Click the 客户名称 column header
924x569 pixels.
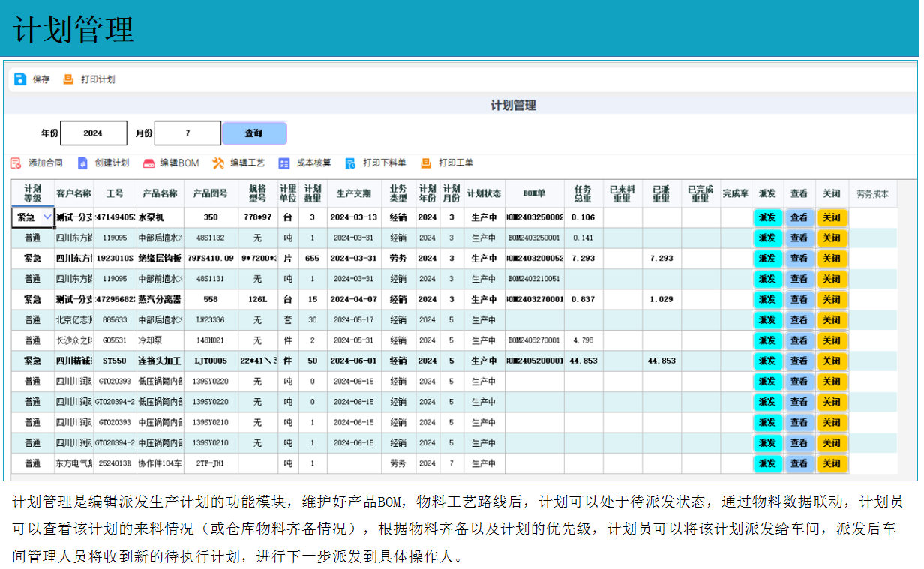coord(74,193)
